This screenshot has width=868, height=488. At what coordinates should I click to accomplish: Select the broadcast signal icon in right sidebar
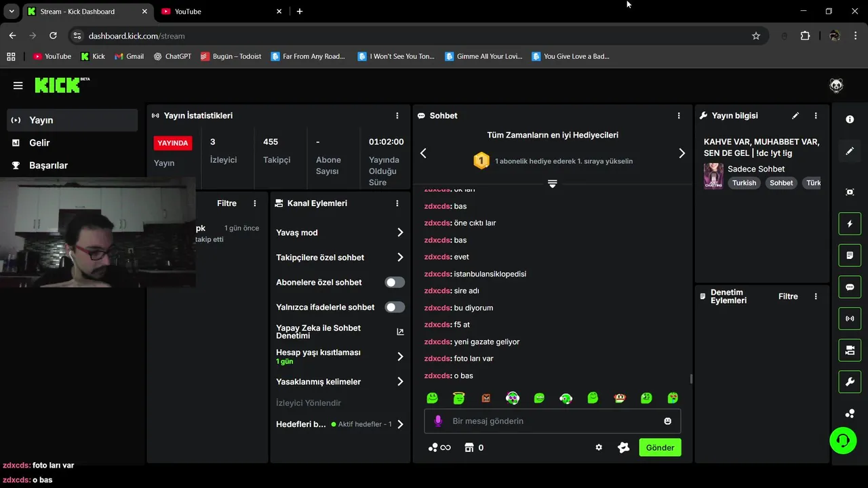pos(850,319)
